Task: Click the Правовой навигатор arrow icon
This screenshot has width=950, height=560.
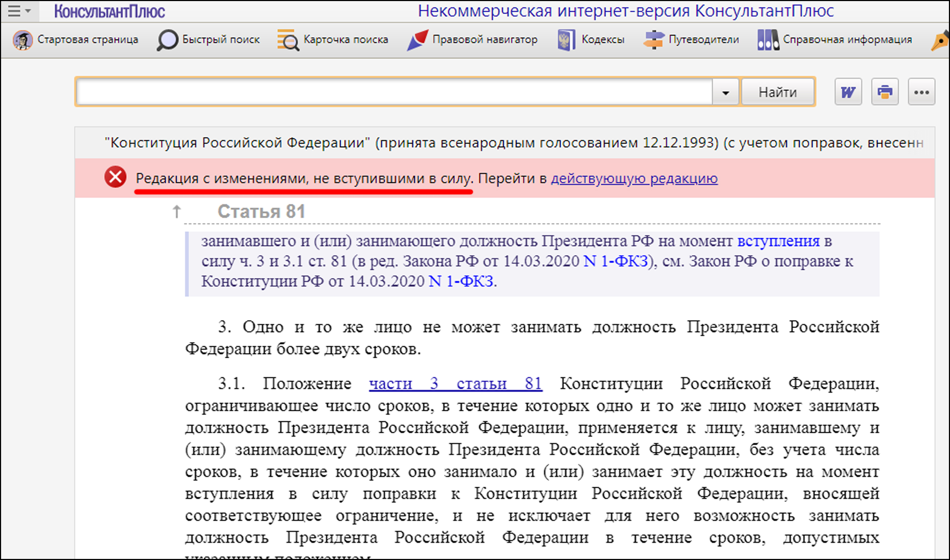Action: (x=417, y=39)
